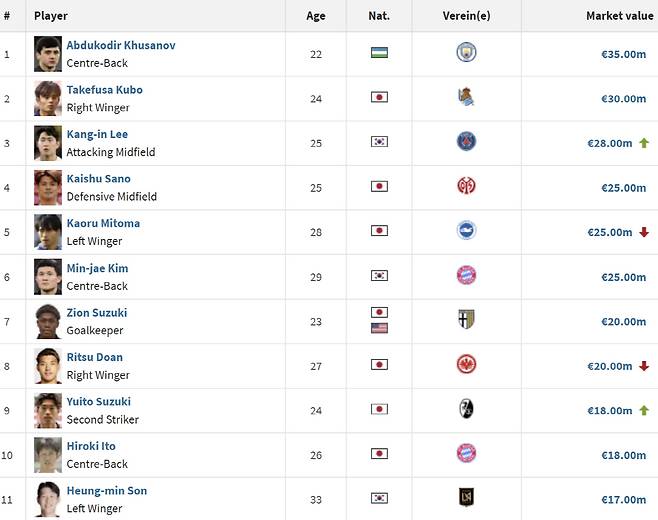Click red down arrow in Mitoma row
This screenshot has height=520, width=658.
pyautogui.click(x=644, y=232)
